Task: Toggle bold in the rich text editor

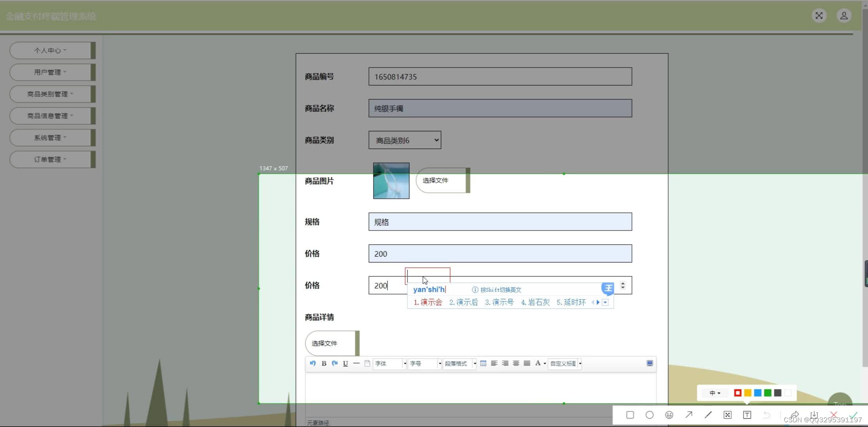Action: (x=324, y=363)
